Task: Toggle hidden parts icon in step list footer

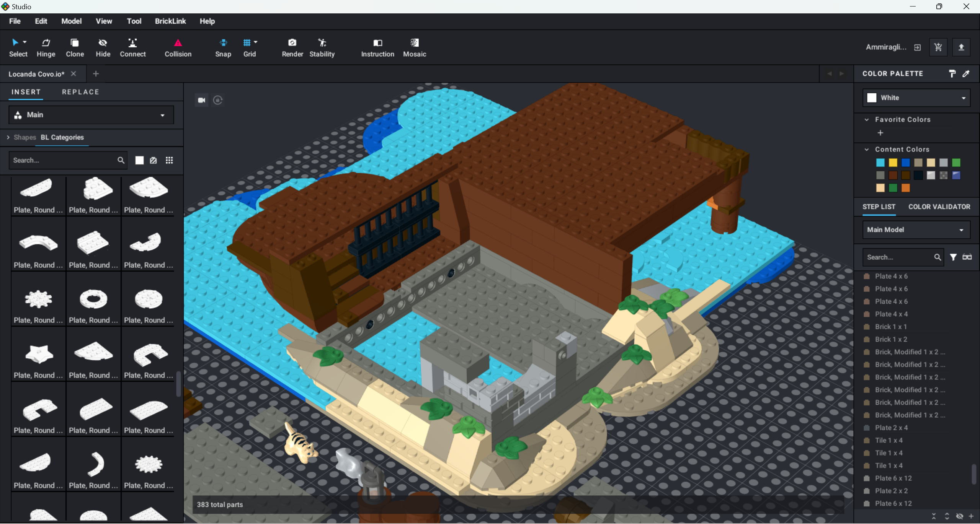Action: 959,516
